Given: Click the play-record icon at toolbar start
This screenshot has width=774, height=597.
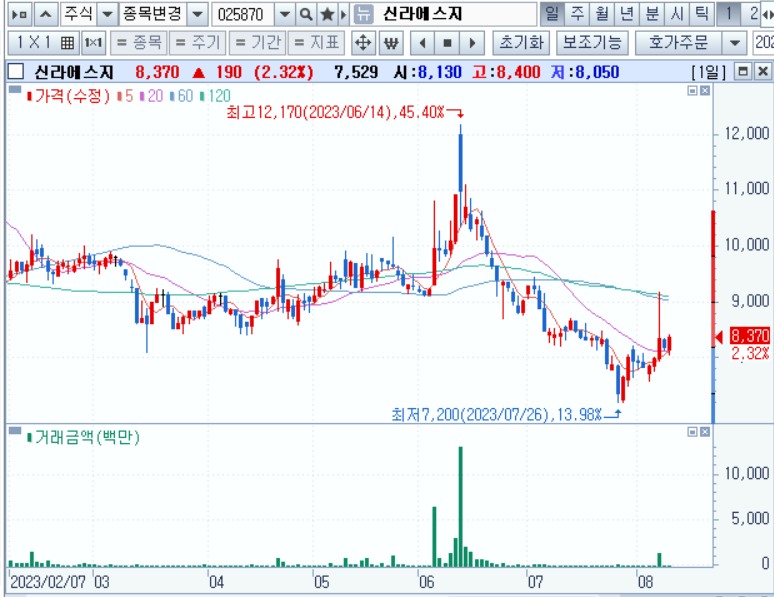Looking at the screenshot, I should point(20,14).
